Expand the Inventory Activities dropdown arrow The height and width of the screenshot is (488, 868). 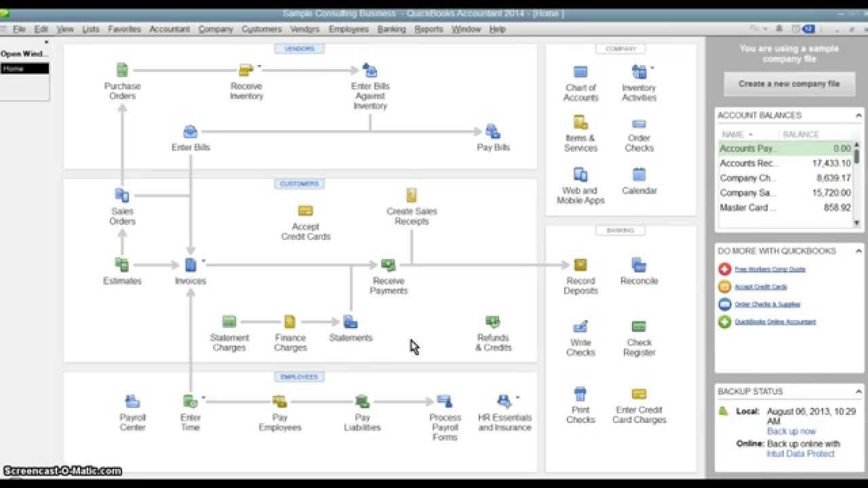[x=652, y=68]
